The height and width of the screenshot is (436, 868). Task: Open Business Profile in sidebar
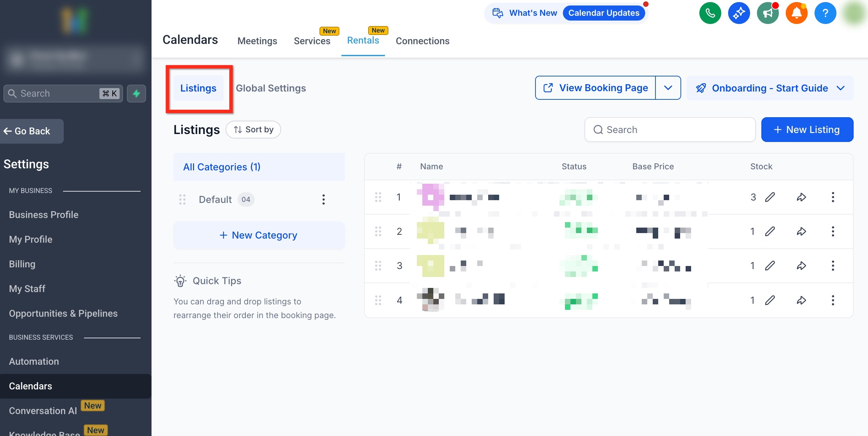click(44, 215)
